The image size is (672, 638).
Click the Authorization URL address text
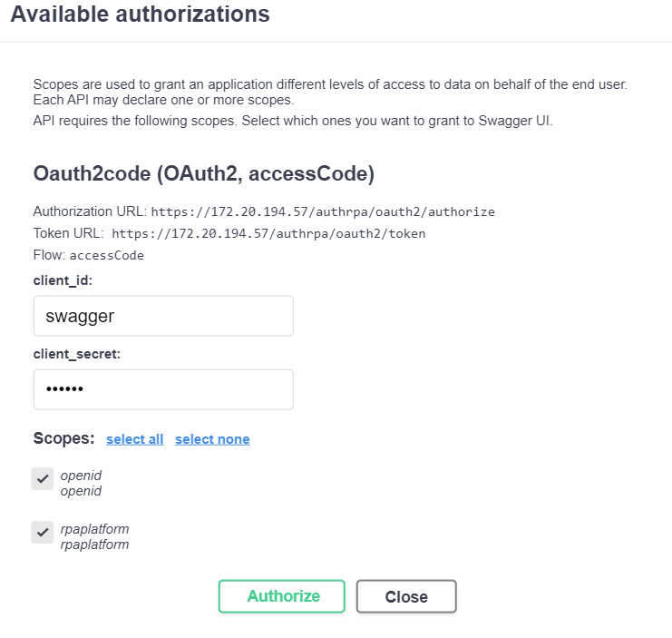[x=323, y=211]
